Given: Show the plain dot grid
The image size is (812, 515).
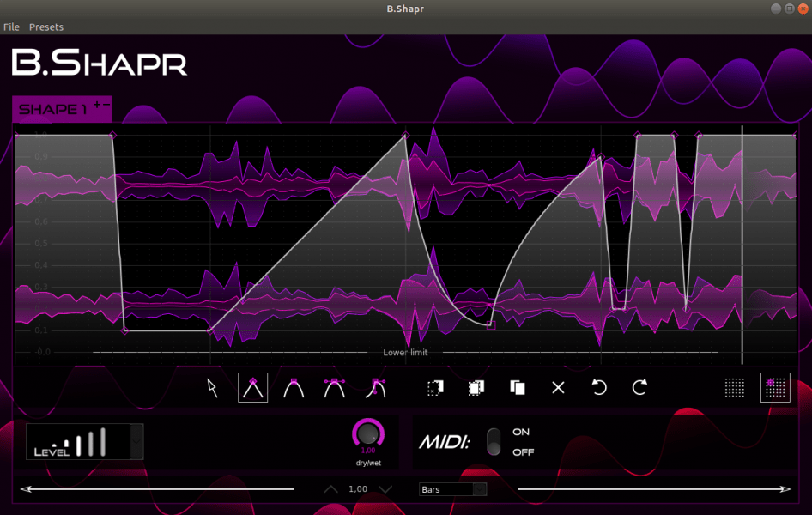Looking at the screenshot, I should tap(735, 388).
